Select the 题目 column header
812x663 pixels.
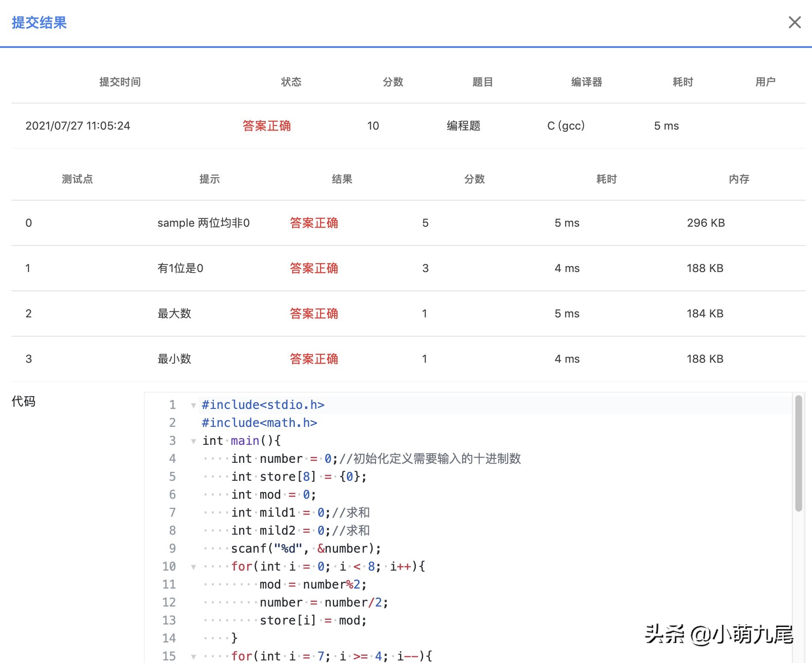tap(483, 82)
